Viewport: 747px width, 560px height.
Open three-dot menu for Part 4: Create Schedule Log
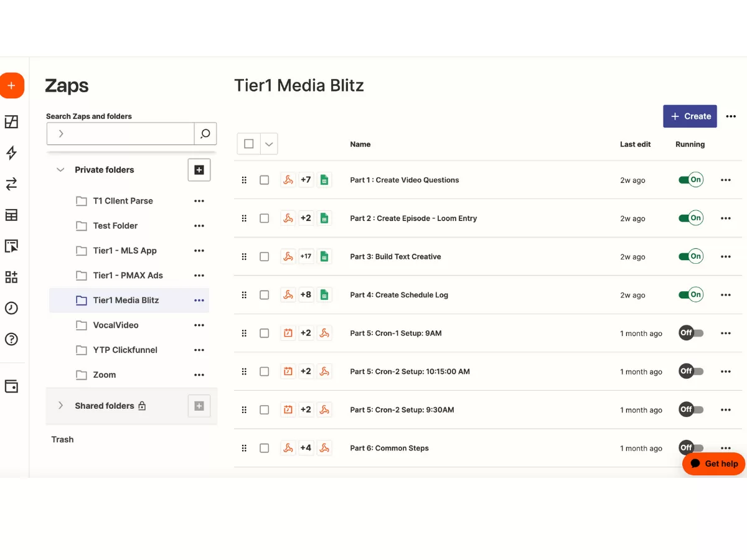click(x=725, y=295)
